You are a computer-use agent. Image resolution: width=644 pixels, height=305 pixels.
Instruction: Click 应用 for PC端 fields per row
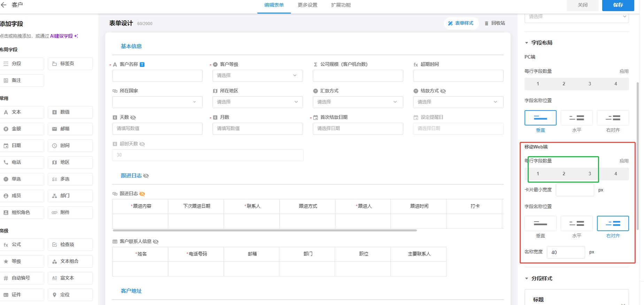tap(624, 71)
